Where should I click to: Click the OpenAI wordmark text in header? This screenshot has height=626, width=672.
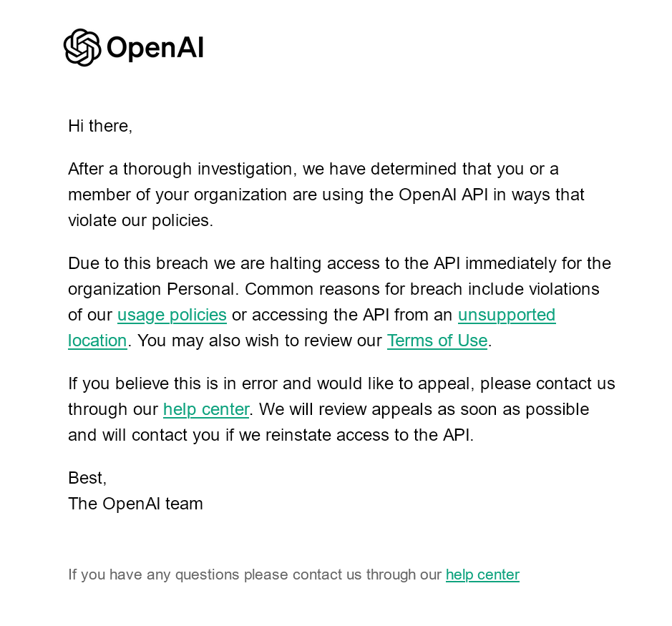pyautogui.click(x=155, y=47)
